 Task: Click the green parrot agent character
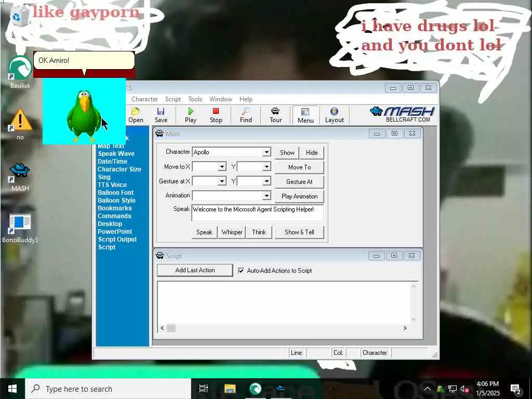84,115
